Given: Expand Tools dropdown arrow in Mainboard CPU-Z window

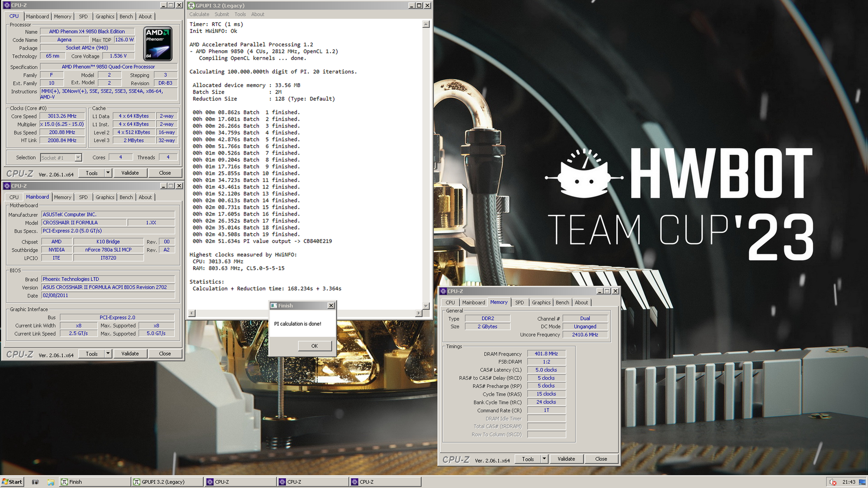Looking at the screenshot, I should (108, 354).
